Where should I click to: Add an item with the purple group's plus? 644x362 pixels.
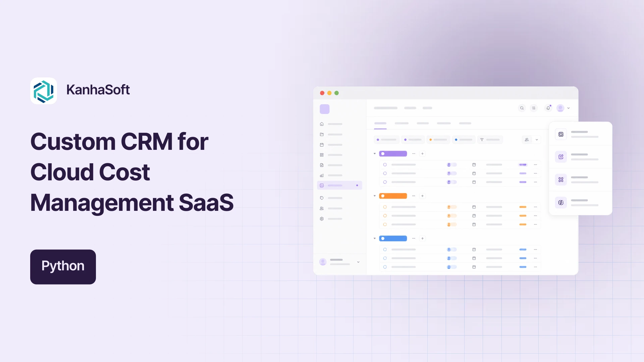423,154
